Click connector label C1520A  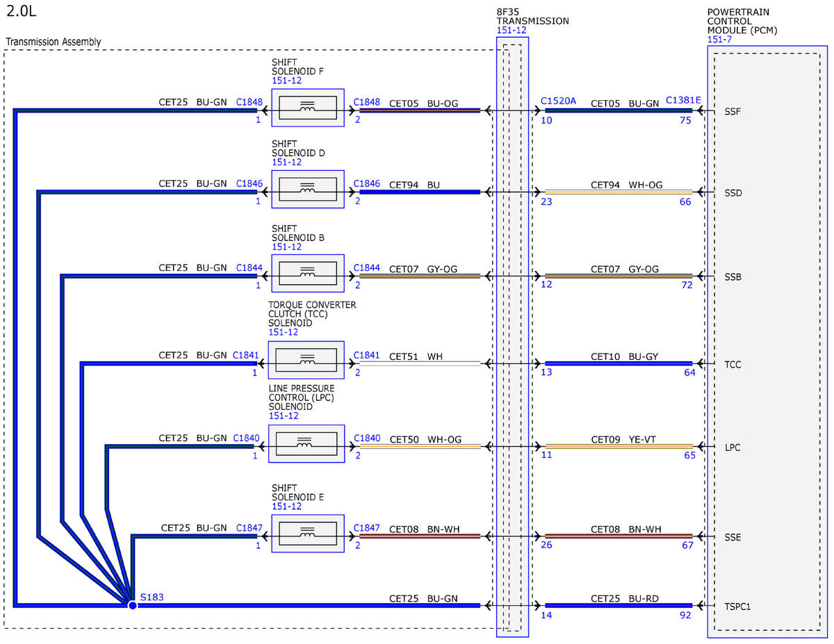[x=559, y=101]
